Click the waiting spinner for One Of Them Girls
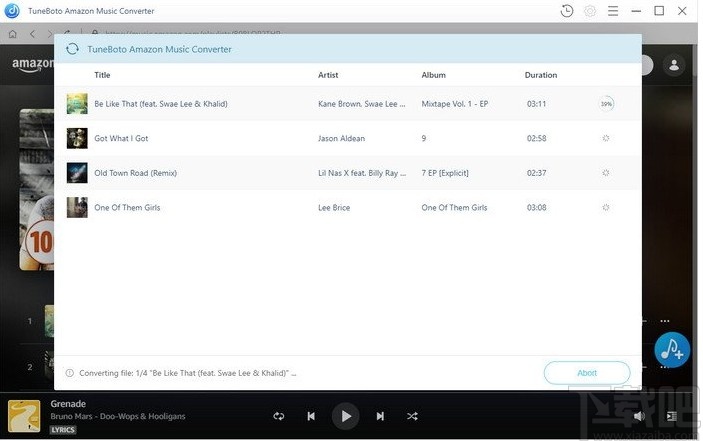Viewport: 703px width, 441px height. click(x=606, y=207)
